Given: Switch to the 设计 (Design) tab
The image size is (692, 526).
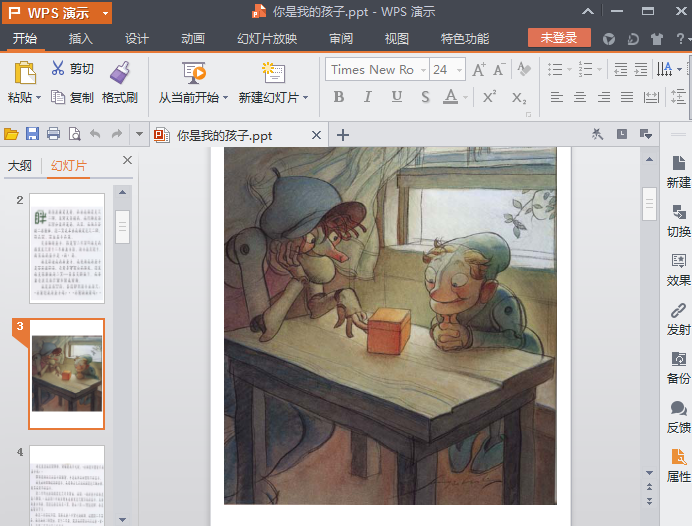Looking at the screenshot, I should (137, 39).
